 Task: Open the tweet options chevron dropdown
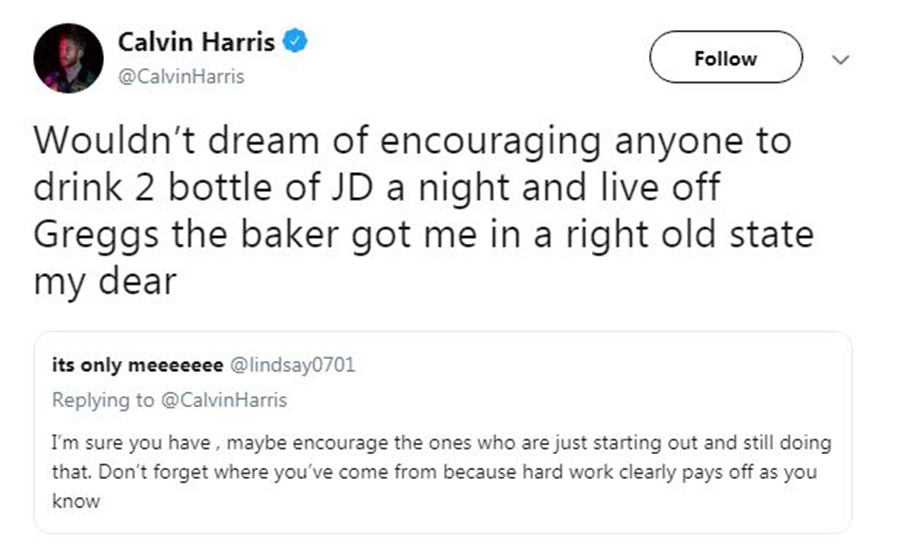pyautogui.click(x=841, y=59)
